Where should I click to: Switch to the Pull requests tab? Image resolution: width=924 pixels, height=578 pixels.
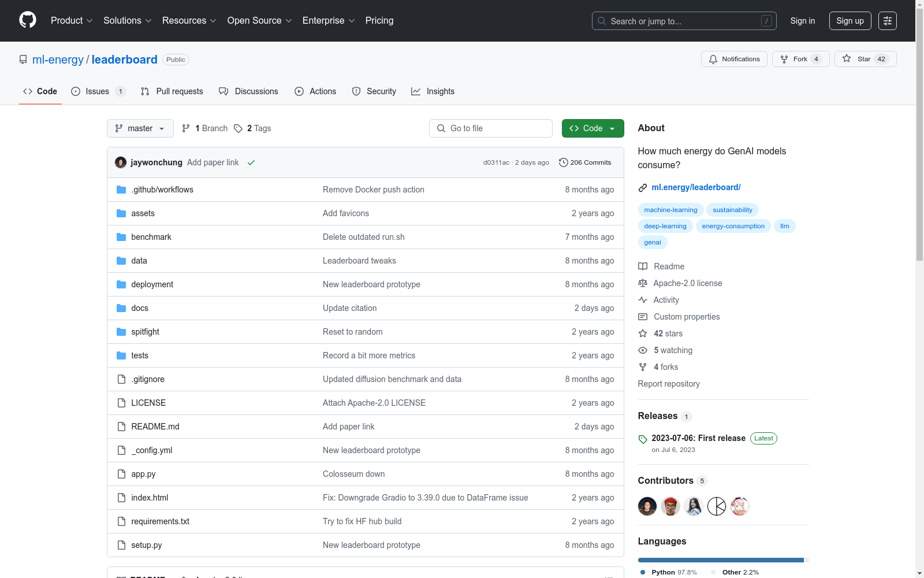pyautogui.click(x=172, y=91)
